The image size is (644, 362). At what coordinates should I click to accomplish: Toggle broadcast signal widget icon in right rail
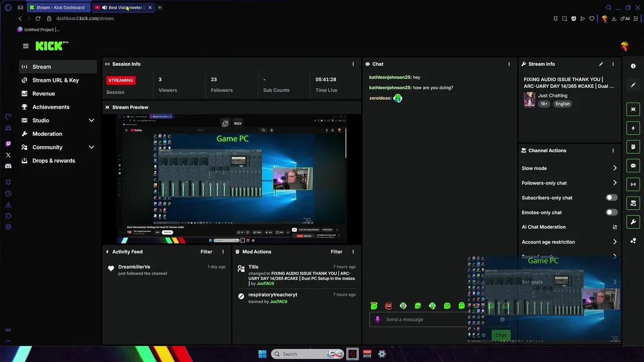tap(633, 184)
